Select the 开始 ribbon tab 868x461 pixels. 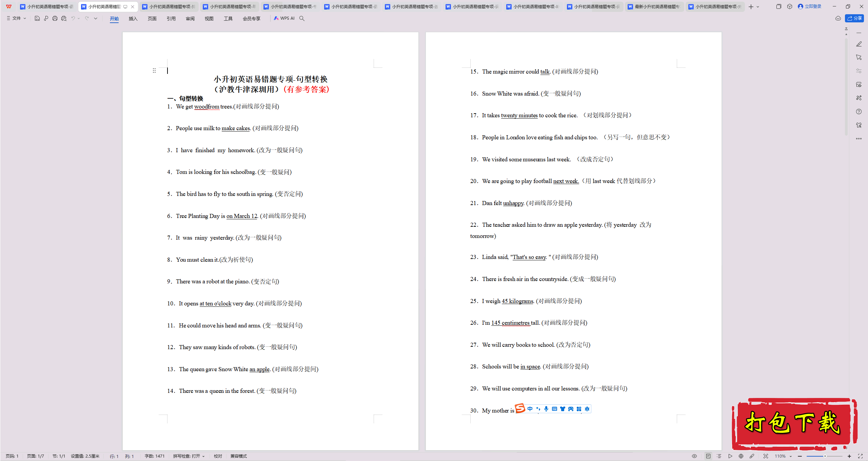click(114, 19)
